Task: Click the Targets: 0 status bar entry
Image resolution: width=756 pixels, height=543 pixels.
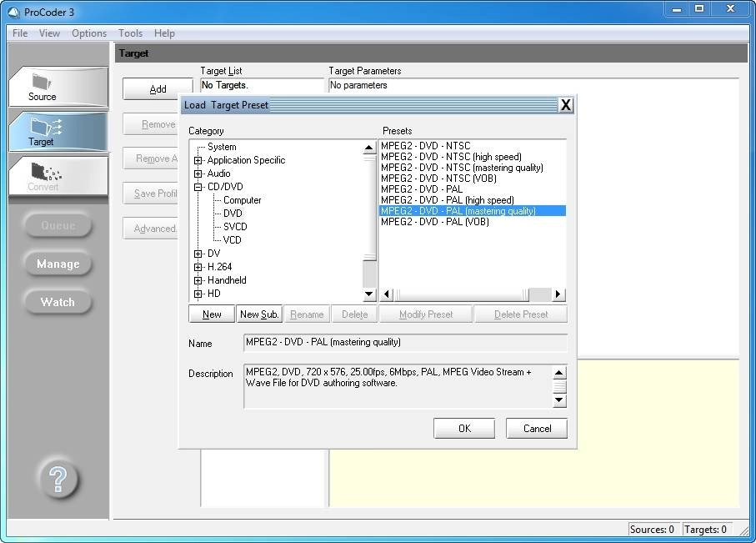Action: tap(705, 530)
